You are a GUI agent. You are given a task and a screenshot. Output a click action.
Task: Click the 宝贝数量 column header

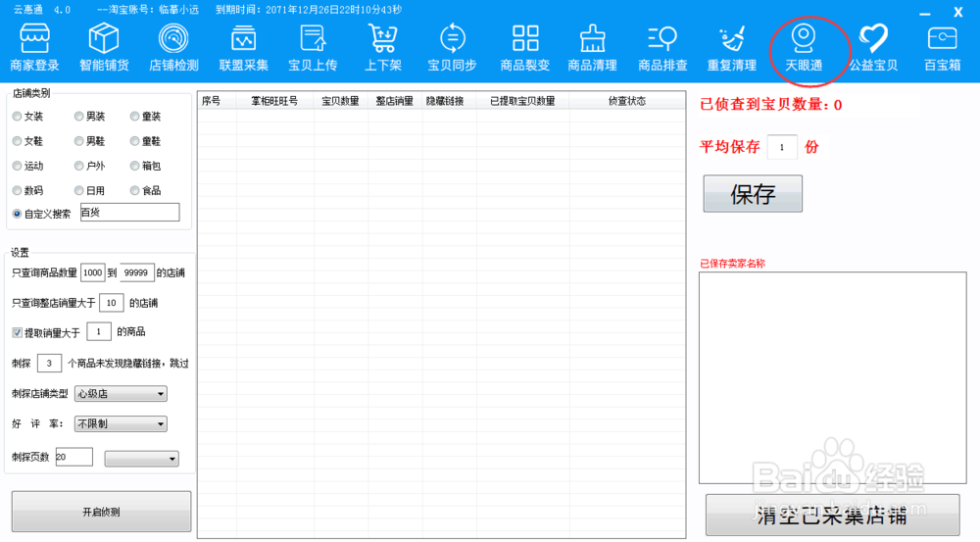[341, 101]
